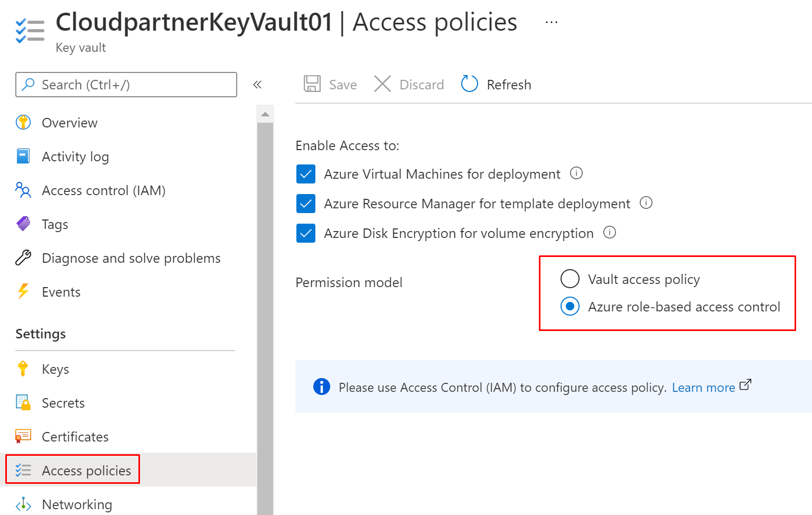Open the Learn more link
This screenshot has height=515, width=812.
coord(703,388)
